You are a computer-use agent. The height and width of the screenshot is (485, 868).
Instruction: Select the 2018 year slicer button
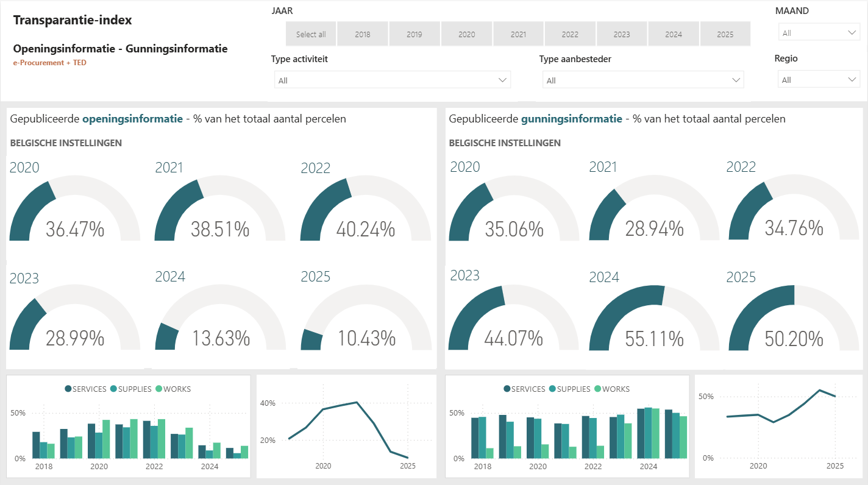tap(363, 34)
